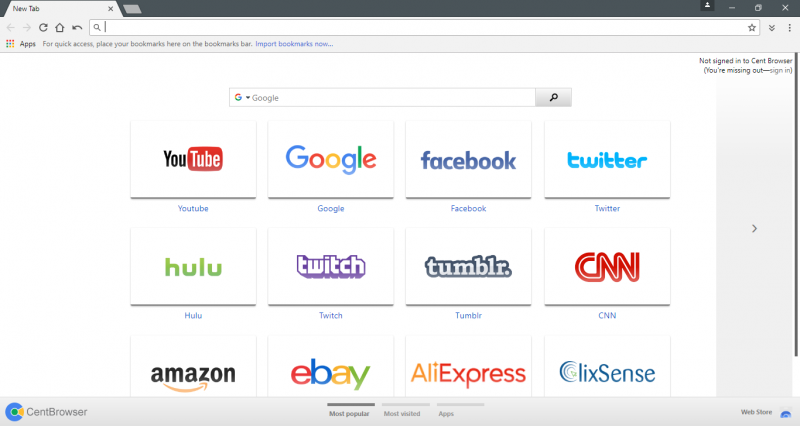Screen dimensions: 800x426
Task: Click Import bookmarks now link
Action: 294,44
